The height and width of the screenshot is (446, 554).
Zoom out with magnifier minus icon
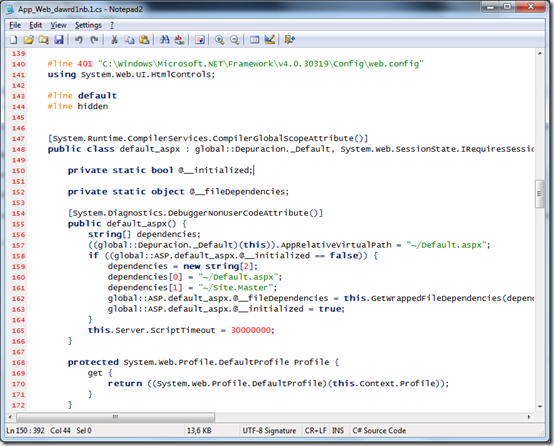click(x=235, y=40)
